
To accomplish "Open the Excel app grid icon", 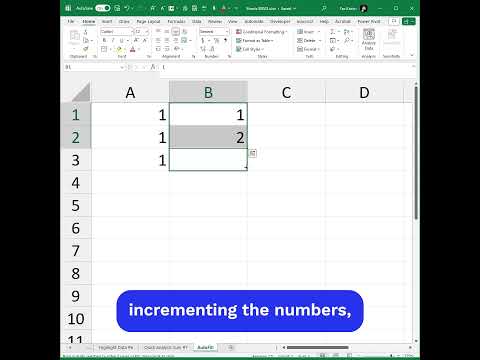I will tap(68, 8).
